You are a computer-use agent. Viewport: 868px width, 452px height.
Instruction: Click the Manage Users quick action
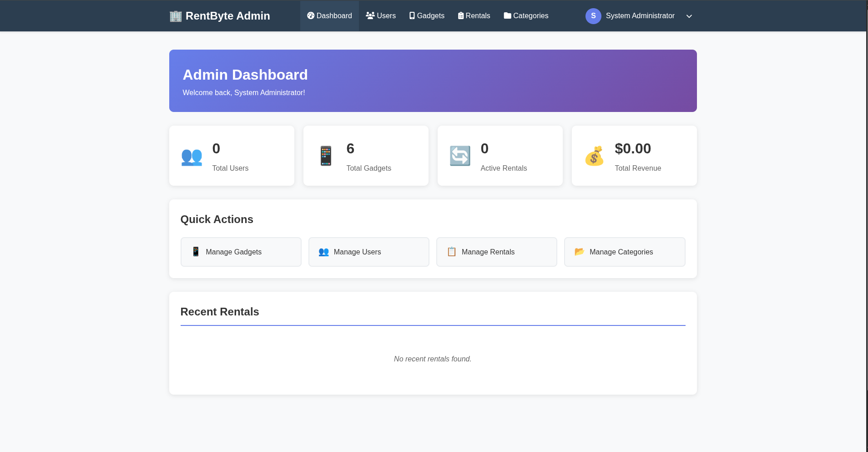368,252
